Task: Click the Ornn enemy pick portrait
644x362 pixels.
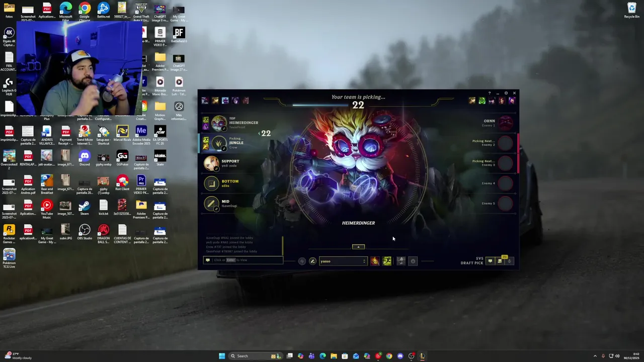Action: click(506, 123)
